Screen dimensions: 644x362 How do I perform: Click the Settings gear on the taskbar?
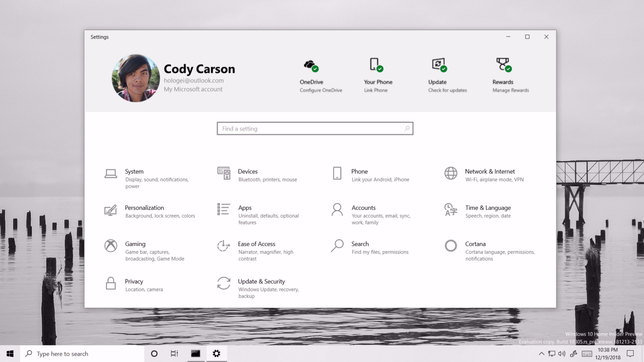click(217, 354)
